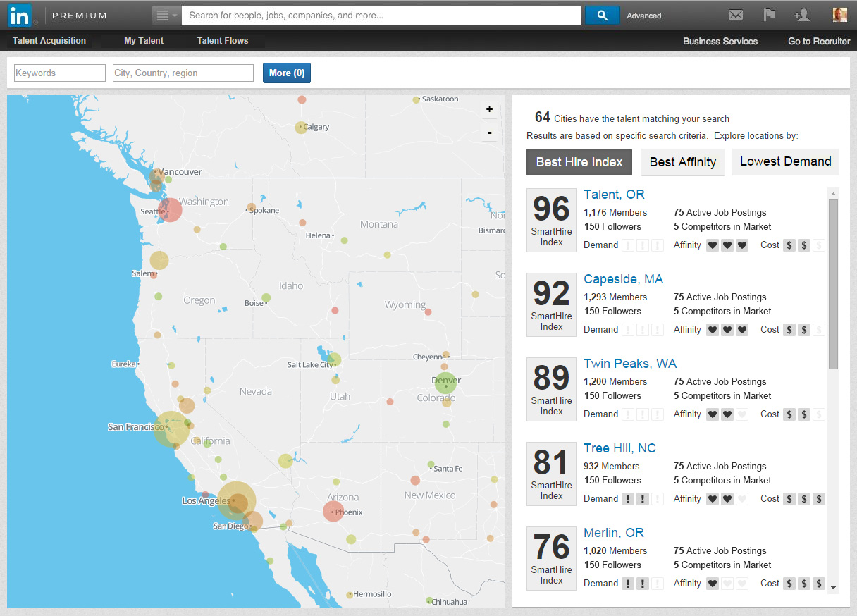The width and height of the screenshot is (857, 616).
Task: Open the My Talent tab
Action: tap(144, 41)
